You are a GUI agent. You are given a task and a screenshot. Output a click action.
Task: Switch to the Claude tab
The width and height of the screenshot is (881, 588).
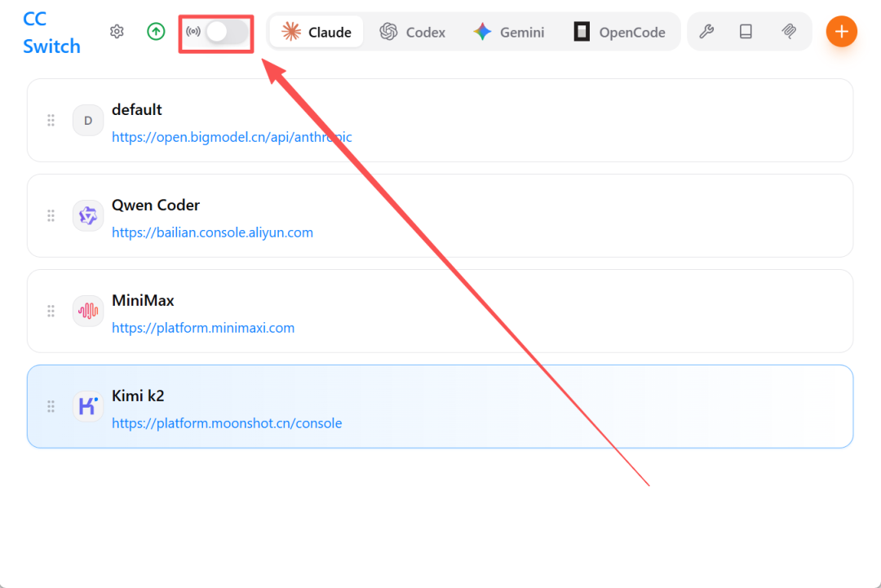click(x=317, y=33)
